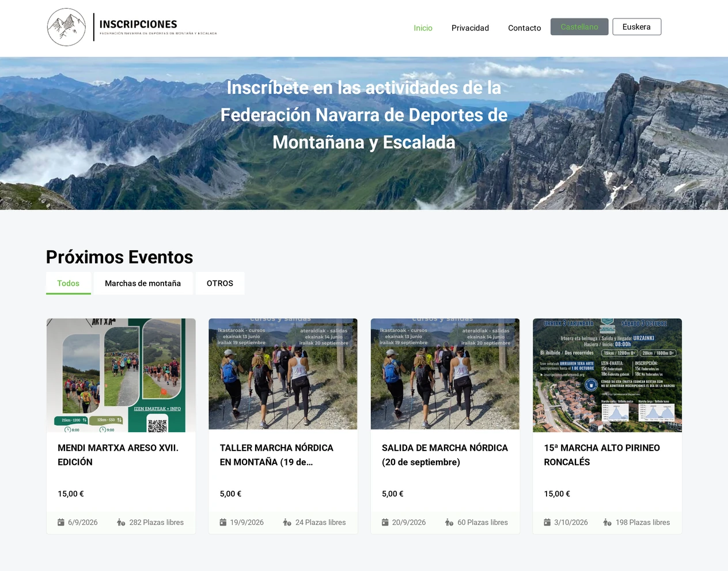Show the OTROS events tab

click(220, 283)
